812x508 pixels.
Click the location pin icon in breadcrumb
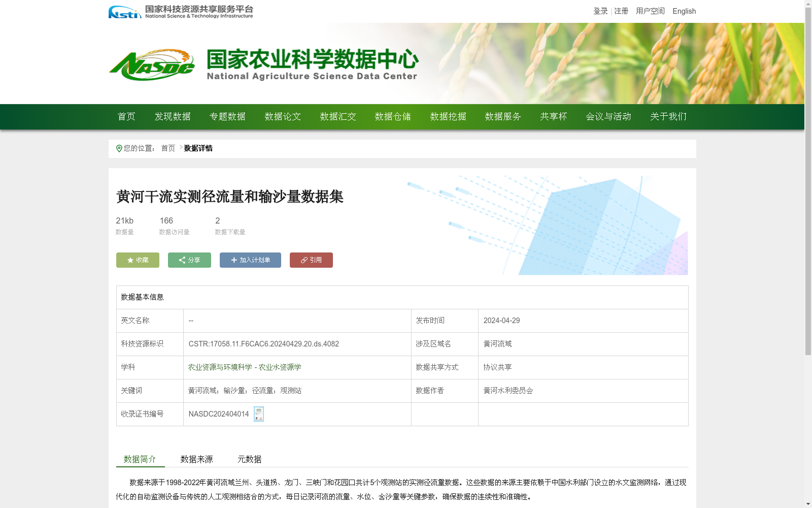click(x=119, y=148)
